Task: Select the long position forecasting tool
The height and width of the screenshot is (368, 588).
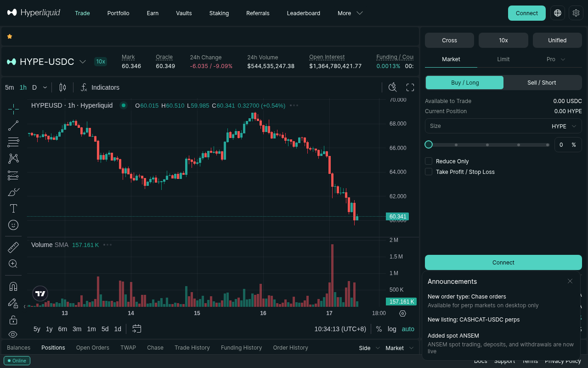Action: (13, 175)
